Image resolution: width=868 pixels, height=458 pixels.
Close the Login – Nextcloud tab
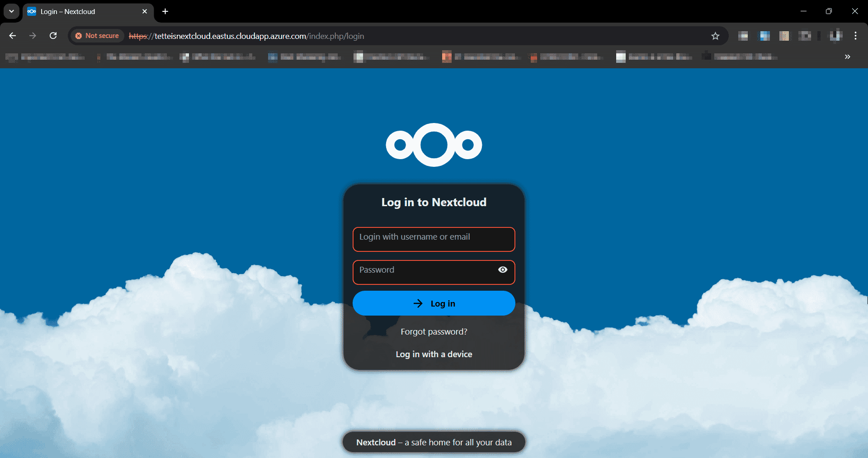click(145, 11)
